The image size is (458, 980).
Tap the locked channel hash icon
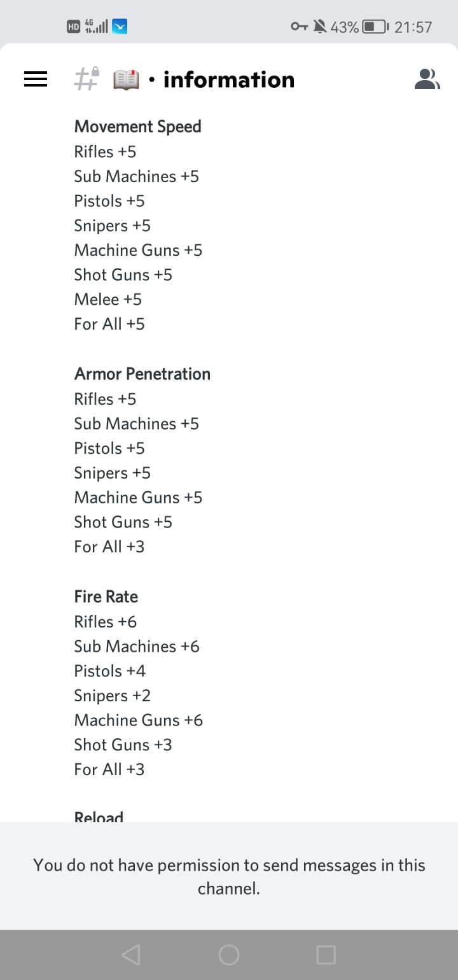pos(87,79)
